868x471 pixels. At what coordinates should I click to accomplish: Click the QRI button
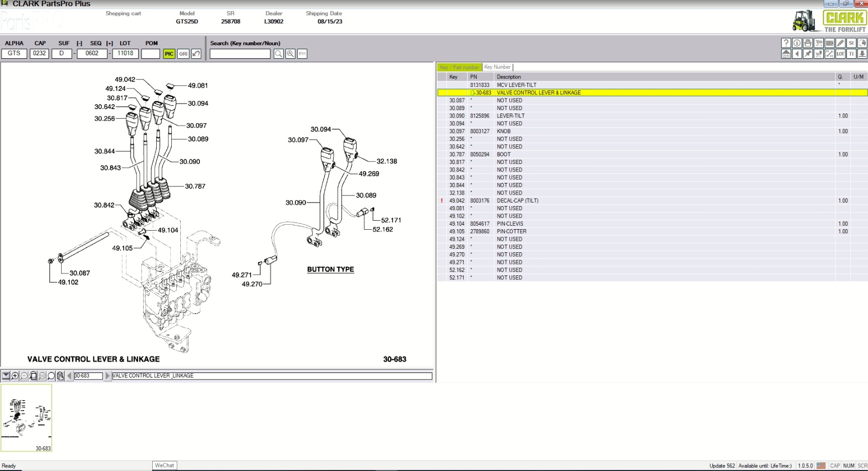[183, 54]
